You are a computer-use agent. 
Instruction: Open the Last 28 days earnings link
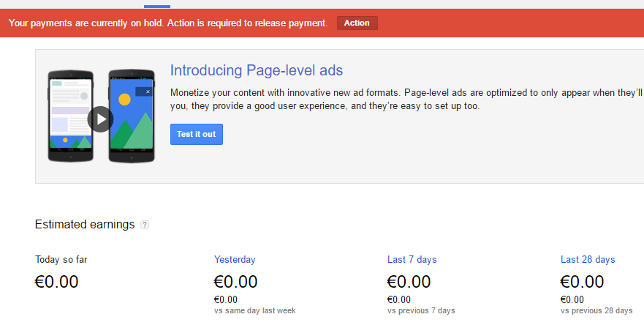point(588,259)
